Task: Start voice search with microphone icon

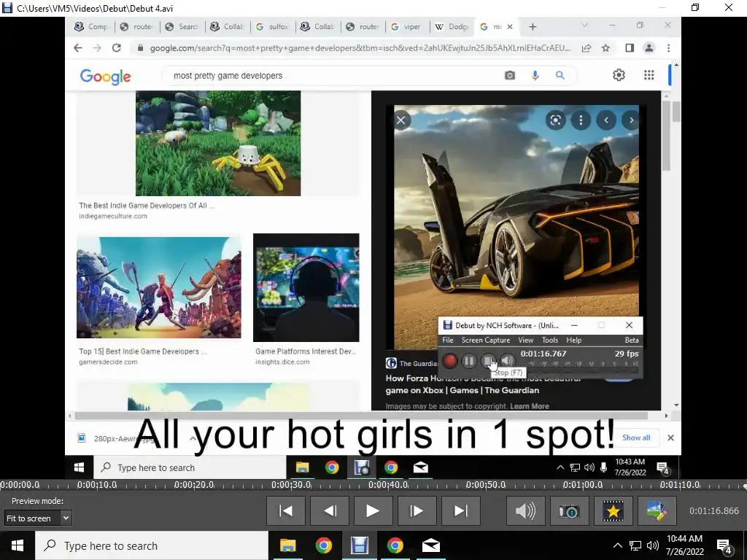Action: tap(535, 75)
